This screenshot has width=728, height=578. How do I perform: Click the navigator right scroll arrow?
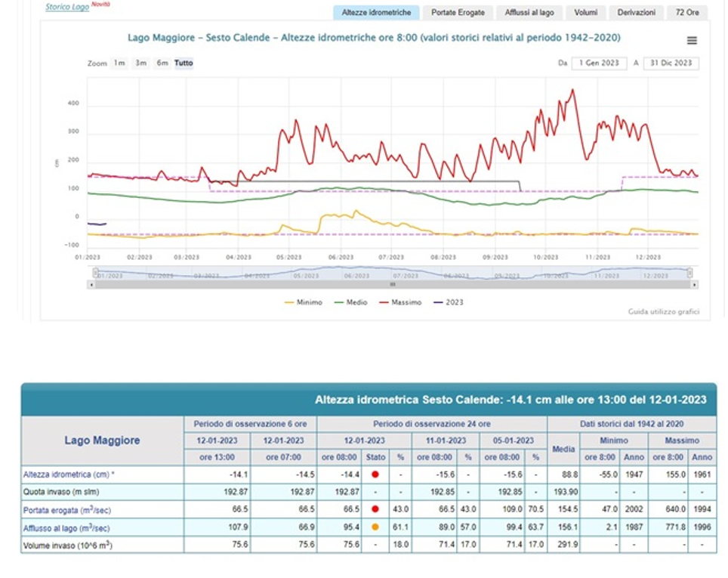(x=695, y=284)
